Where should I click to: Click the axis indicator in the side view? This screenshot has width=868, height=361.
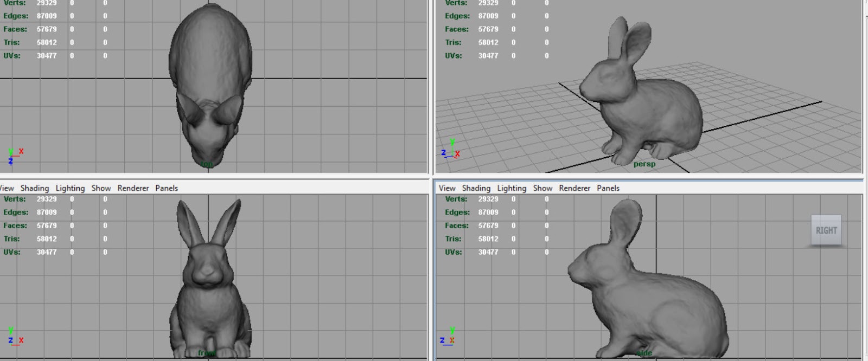[448, 336]
